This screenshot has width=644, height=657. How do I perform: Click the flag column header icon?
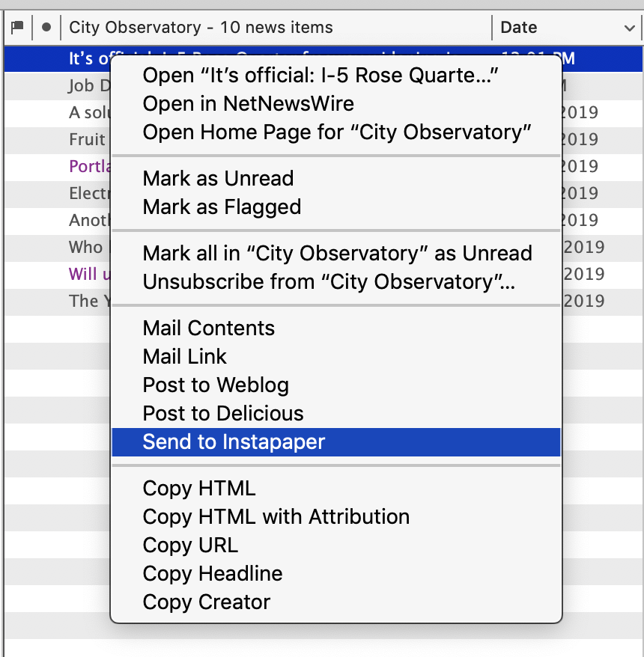pyautogui.click(x=18, y=28)
